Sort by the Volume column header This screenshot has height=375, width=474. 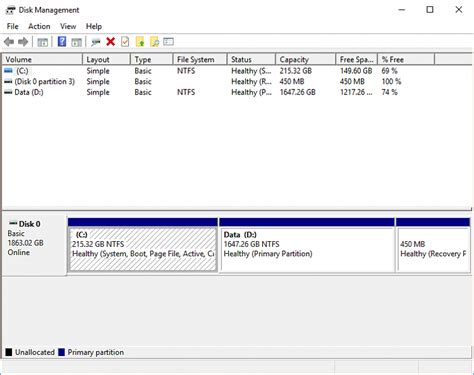(x=42, y=59)
